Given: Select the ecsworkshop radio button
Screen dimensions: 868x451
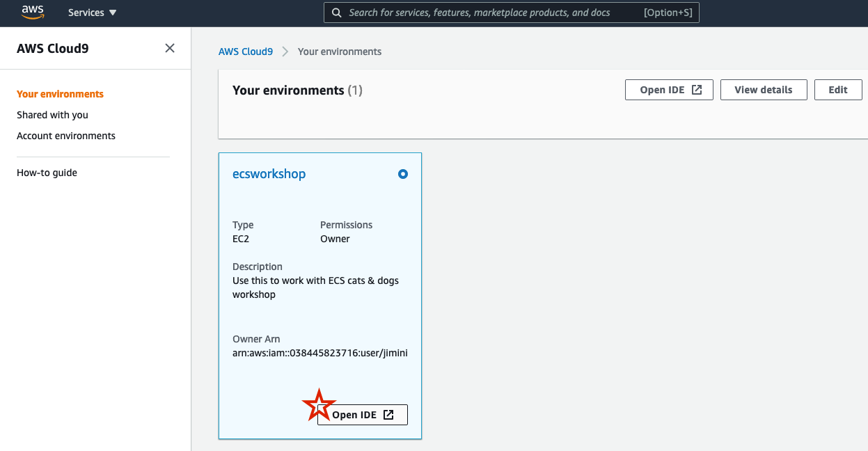Looking at the screenshot, I should point(403,174).
